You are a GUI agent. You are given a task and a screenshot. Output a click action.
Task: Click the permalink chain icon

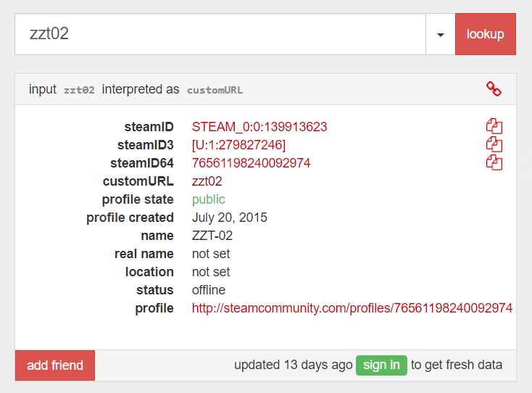pos(494,89)
